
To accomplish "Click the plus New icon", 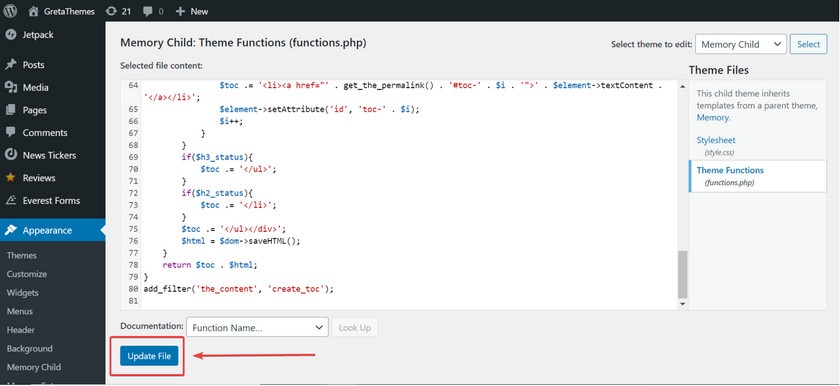I will tap(181, 11).
